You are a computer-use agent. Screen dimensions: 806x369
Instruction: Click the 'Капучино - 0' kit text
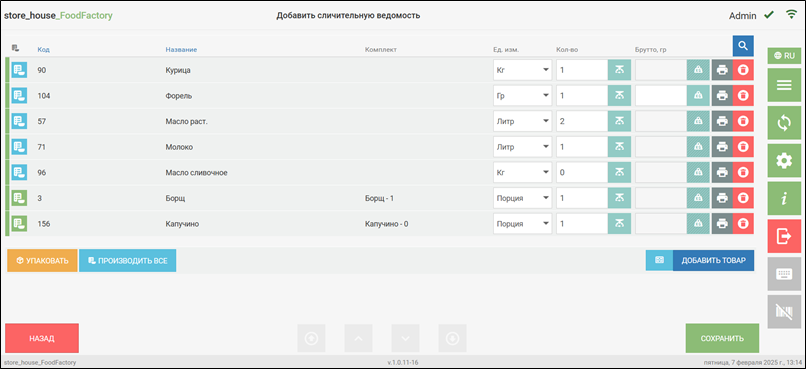coord(387,224)
